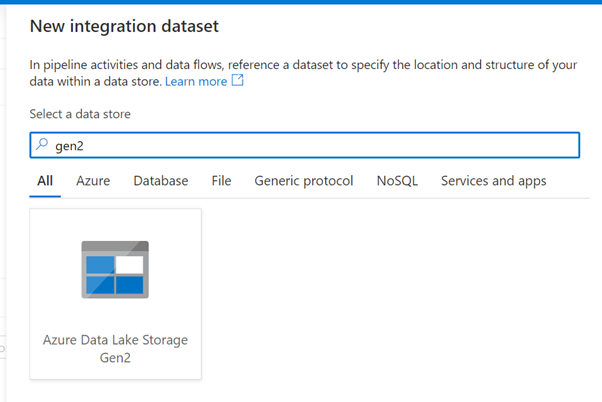602x402 pixels.
Task: Switch to the Azure tab
Action: [x=93, y=181]
